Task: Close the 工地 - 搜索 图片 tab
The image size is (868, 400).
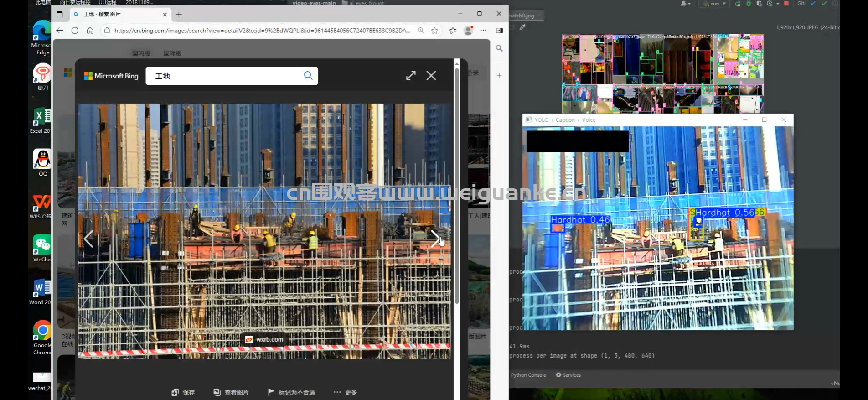Action: pyautogui.click(x=165, y=15)
